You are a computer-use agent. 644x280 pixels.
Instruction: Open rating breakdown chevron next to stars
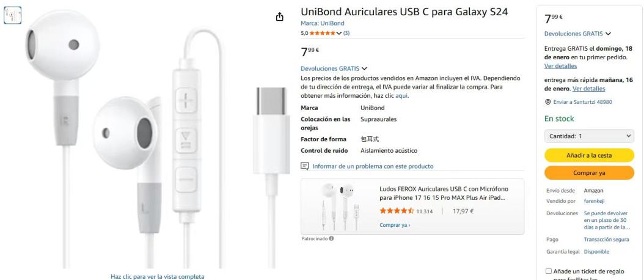(x=339, y=33)
